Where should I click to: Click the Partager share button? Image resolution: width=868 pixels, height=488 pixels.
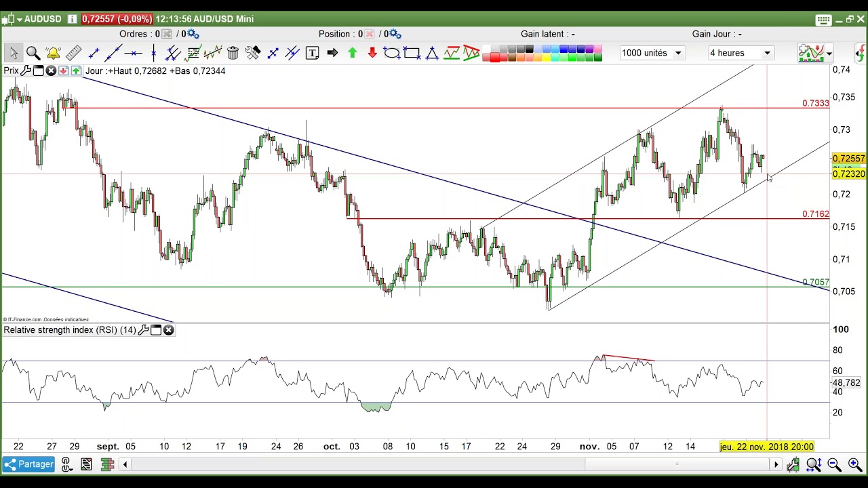[28, 464]
